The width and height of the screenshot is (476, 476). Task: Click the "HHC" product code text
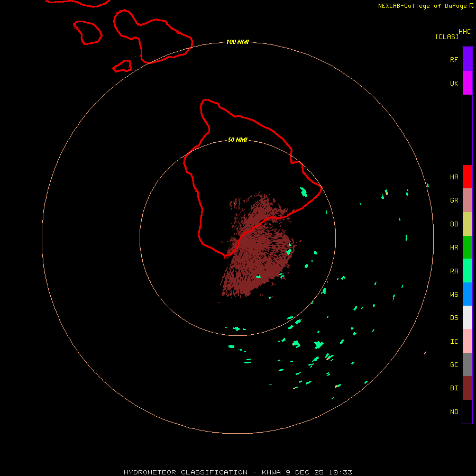(x=465, y=32)
